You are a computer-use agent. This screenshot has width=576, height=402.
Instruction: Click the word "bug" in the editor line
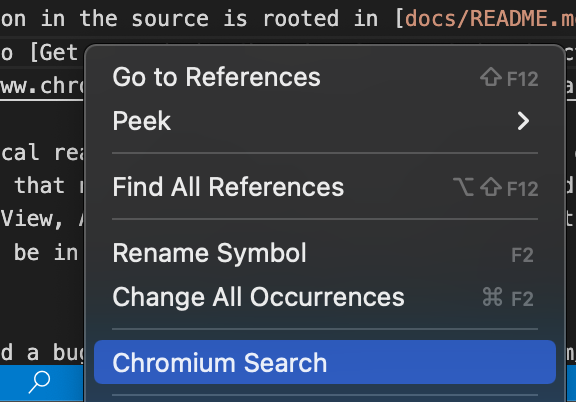click(68, 353)
